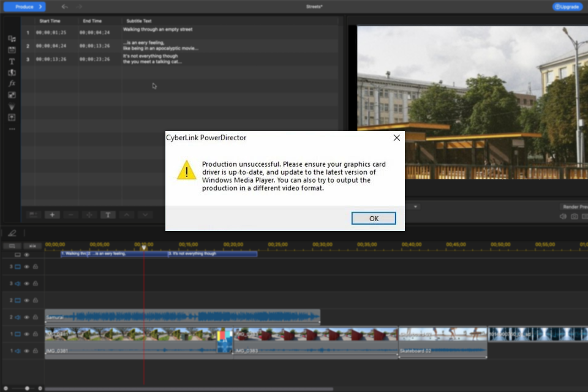588x392 pixels.
Task: Open the fx Effect Room
Action: [12, 83]
